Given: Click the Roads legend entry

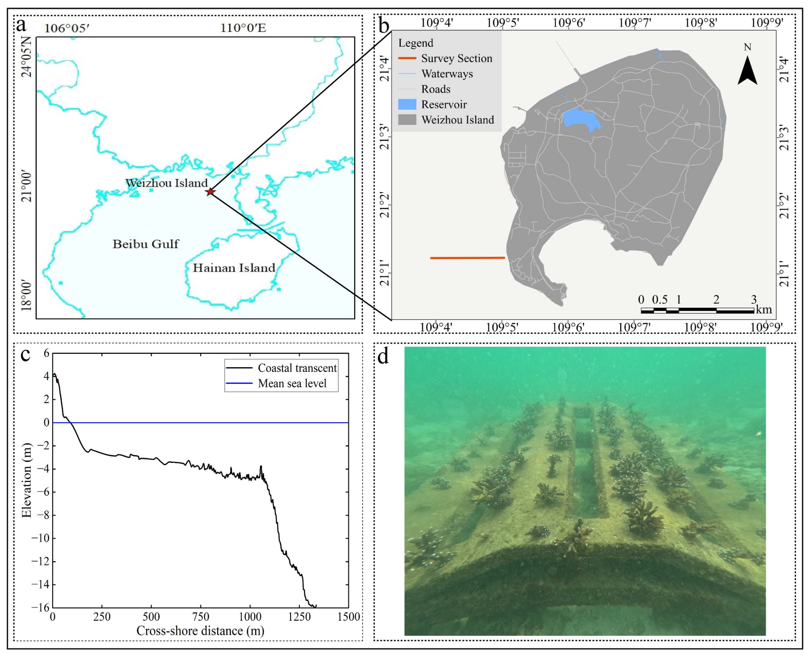Looking at the screenshot, I should pyautogui.click(x=436, y=89).
